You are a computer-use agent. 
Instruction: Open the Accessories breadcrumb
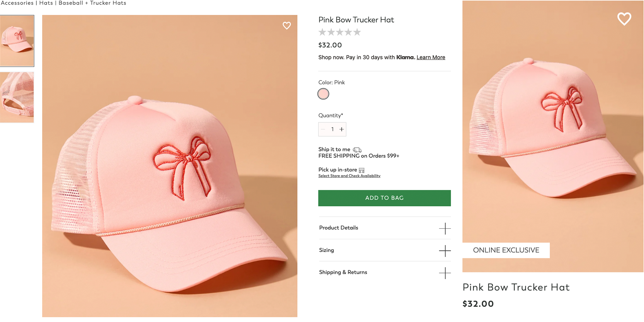pos(17,3)
